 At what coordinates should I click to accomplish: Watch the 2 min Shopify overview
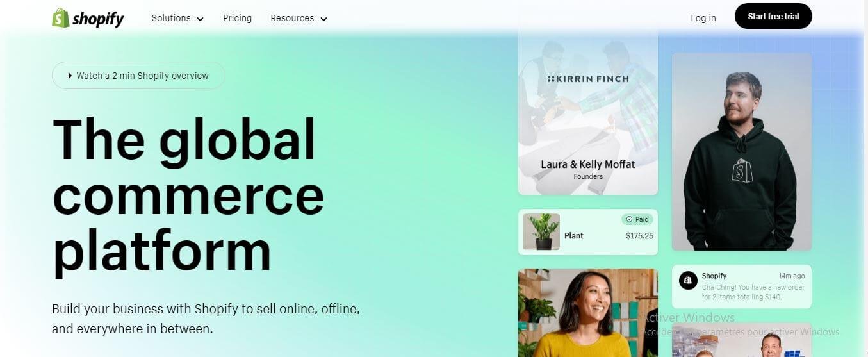(x=138, y=76)
